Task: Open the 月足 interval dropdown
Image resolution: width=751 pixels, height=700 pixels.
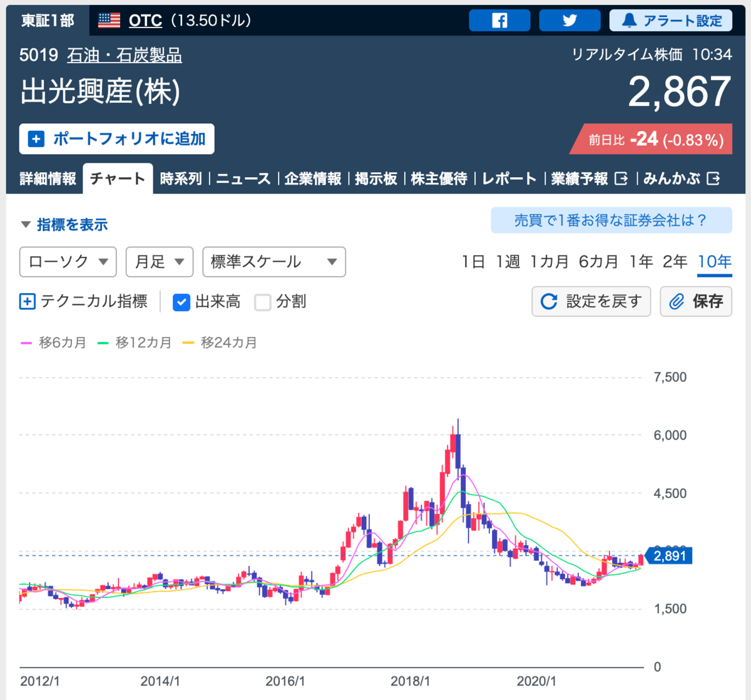Action: tap(160, 262)
